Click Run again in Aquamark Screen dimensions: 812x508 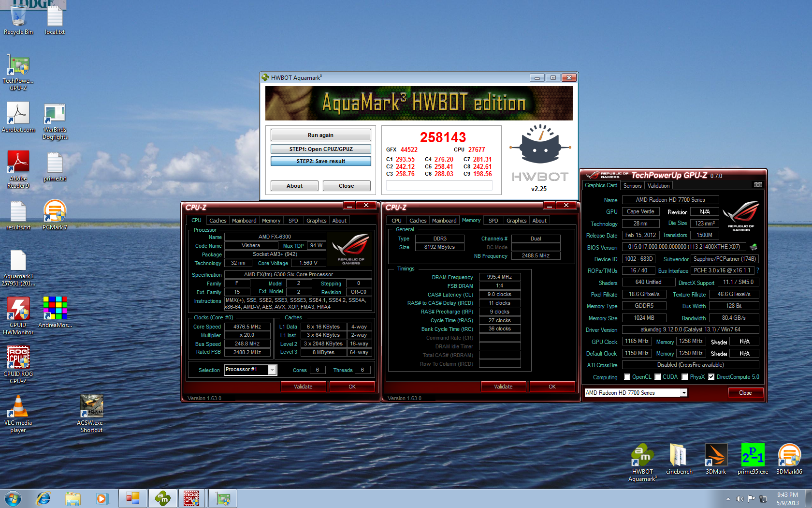click(320, 135)
